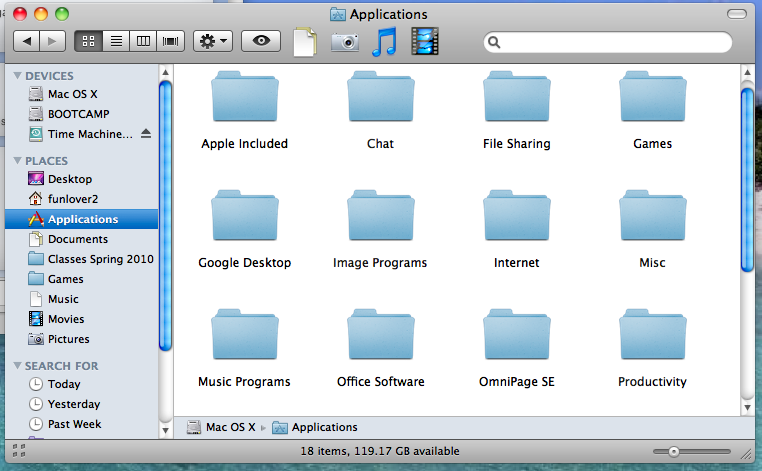Select Pictures in the sidebar
762x471 pixels.
82,338
